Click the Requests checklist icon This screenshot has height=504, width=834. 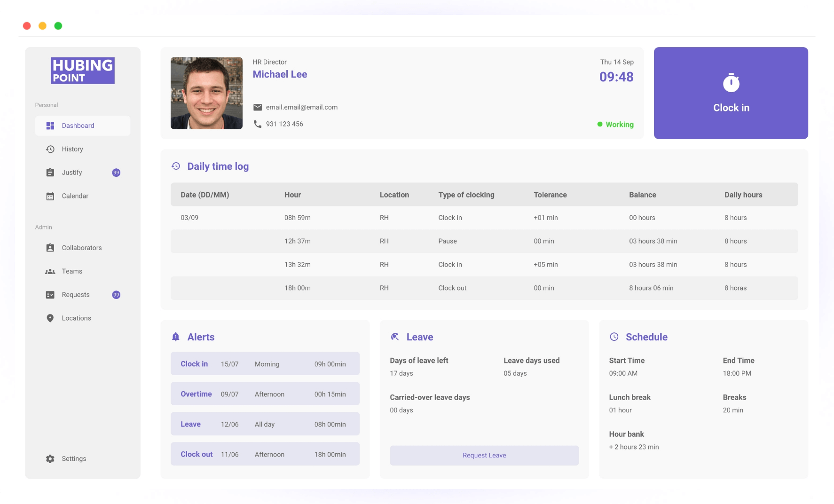[x=50, y=295]
